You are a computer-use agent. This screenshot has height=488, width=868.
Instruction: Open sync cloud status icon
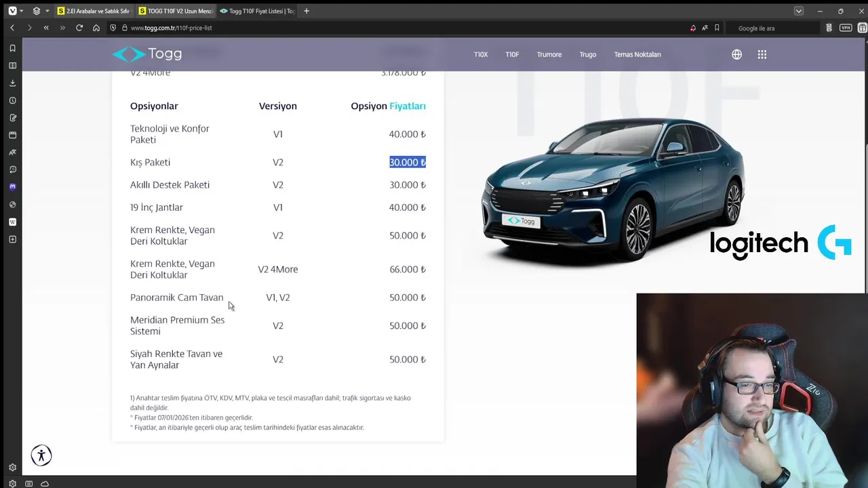pos(45,483)
